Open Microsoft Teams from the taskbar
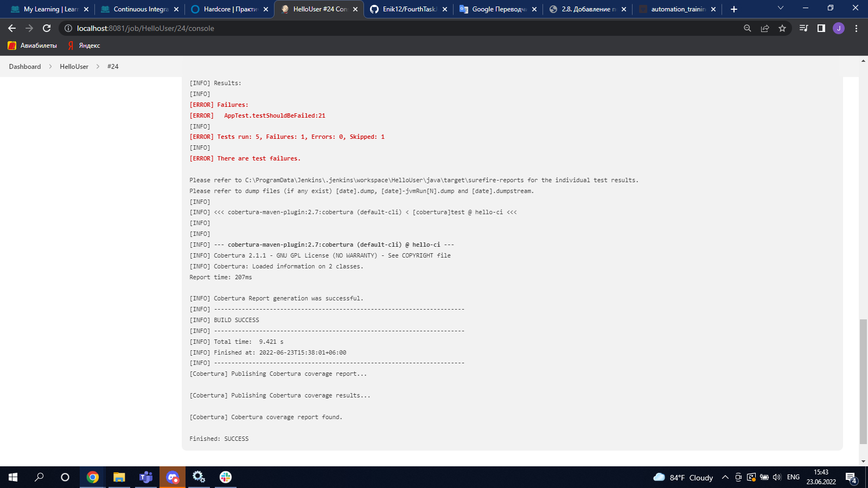868x488 pixels. 146,477
